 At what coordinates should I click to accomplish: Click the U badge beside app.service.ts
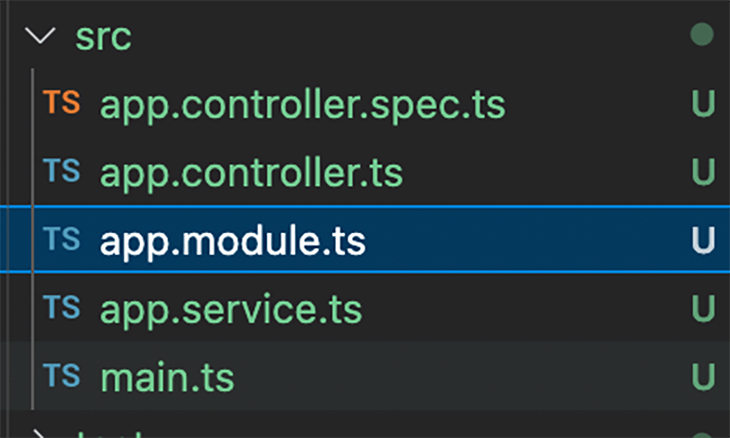click(x=703, y=309)
